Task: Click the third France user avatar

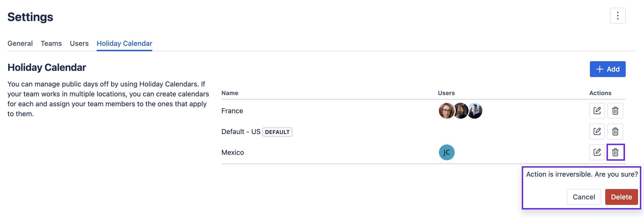Action: click(475, 111)
